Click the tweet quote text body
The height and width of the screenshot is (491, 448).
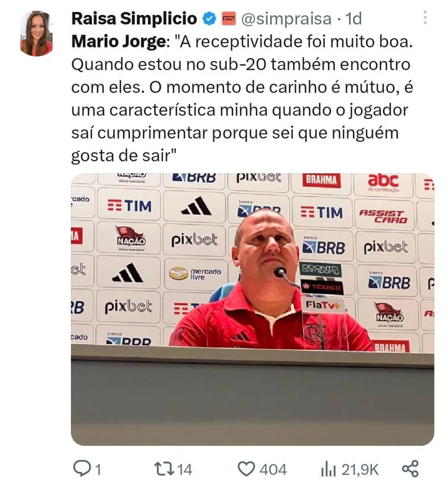(x=242, y=99)
